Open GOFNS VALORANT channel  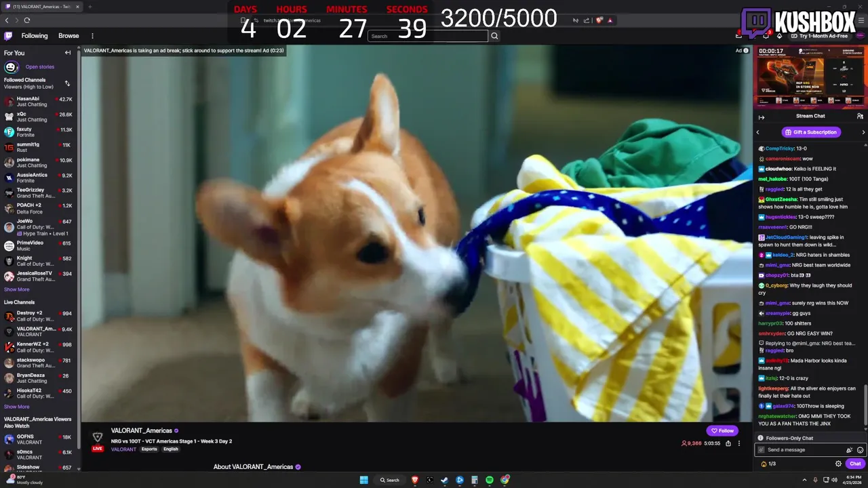39,440
